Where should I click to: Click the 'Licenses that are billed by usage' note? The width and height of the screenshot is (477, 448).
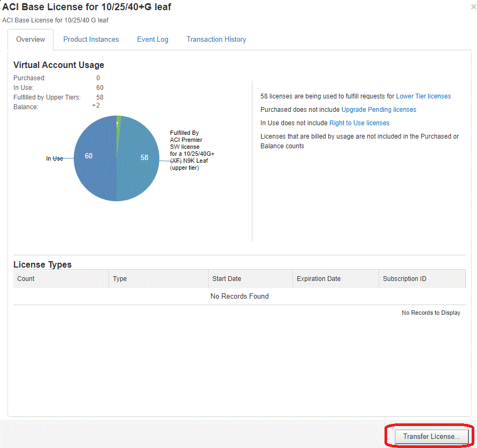[x=359, y=141]
